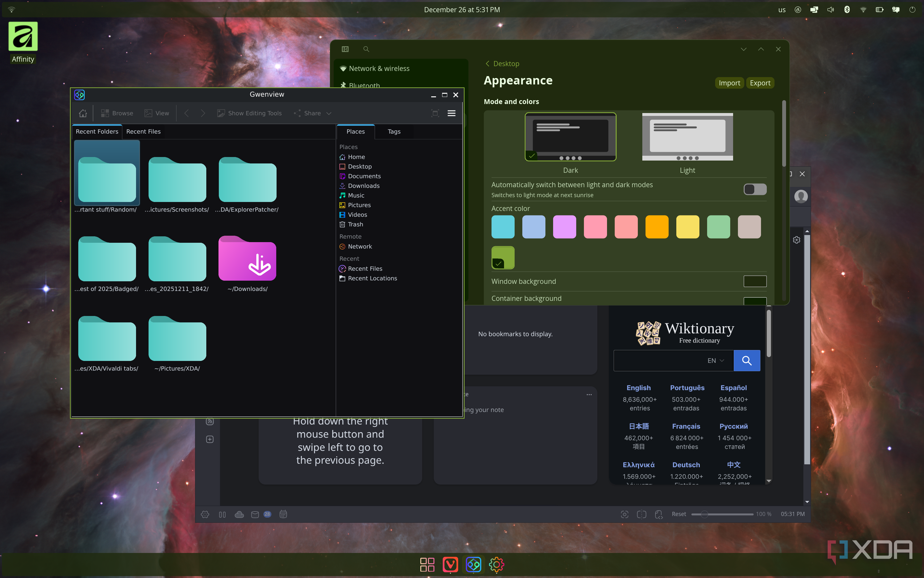Select the Light mode preview

point(687,137)
